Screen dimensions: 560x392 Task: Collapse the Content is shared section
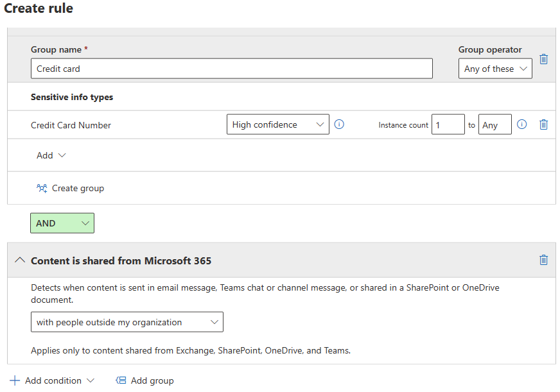[x=20, y=260]
